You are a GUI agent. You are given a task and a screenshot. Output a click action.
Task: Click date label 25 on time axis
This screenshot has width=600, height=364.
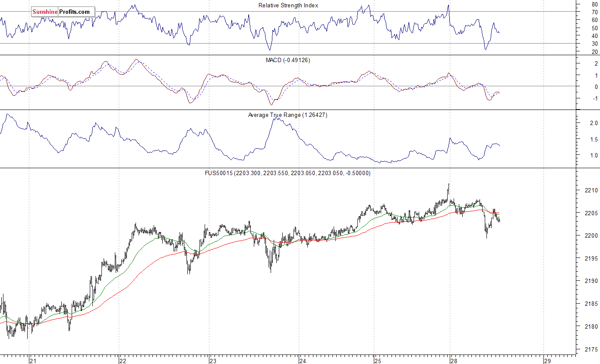pyautogui.click(x=377, y=361)
